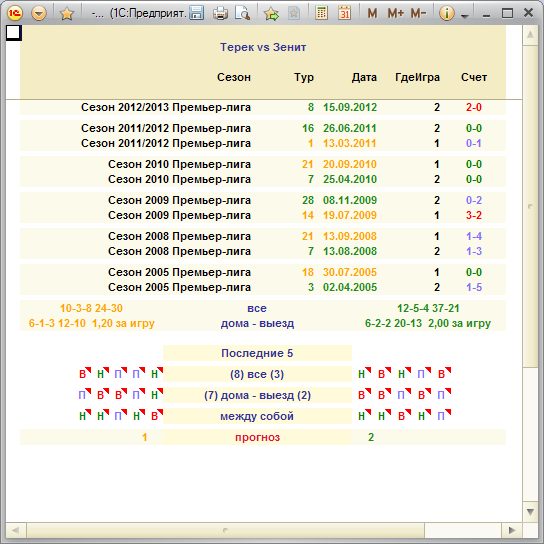Click the score 1-4
The height and width of the screenshot is (544, 544).
click(474, 236)
